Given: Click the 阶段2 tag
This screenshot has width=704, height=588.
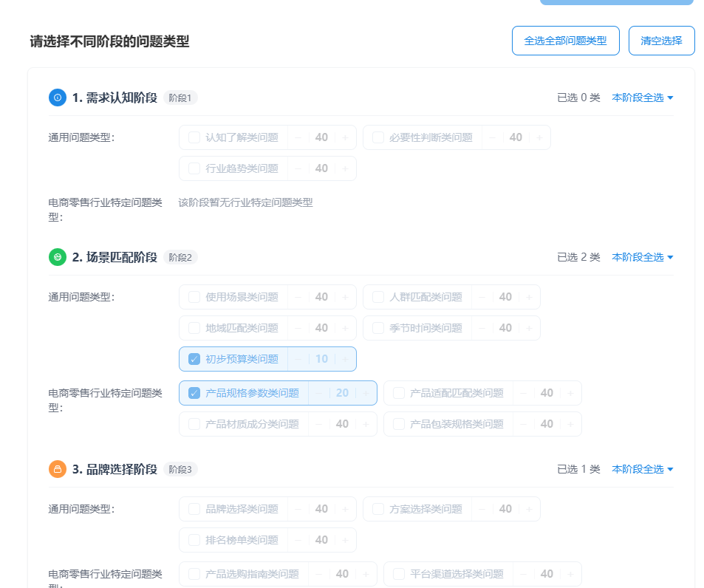Looking at the screenshot, I should (x=180, y=258).
